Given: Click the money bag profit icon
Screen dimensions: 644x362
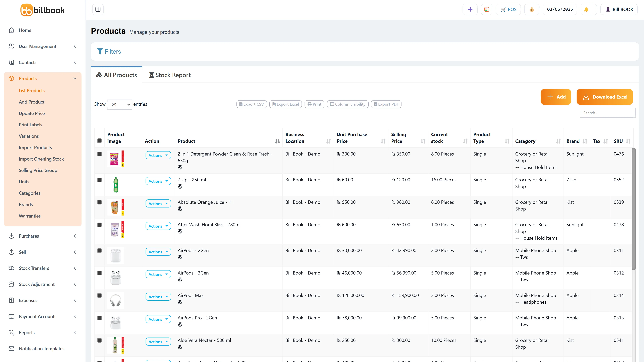Looking at the screenshot, I should click(x=531, y=10).
